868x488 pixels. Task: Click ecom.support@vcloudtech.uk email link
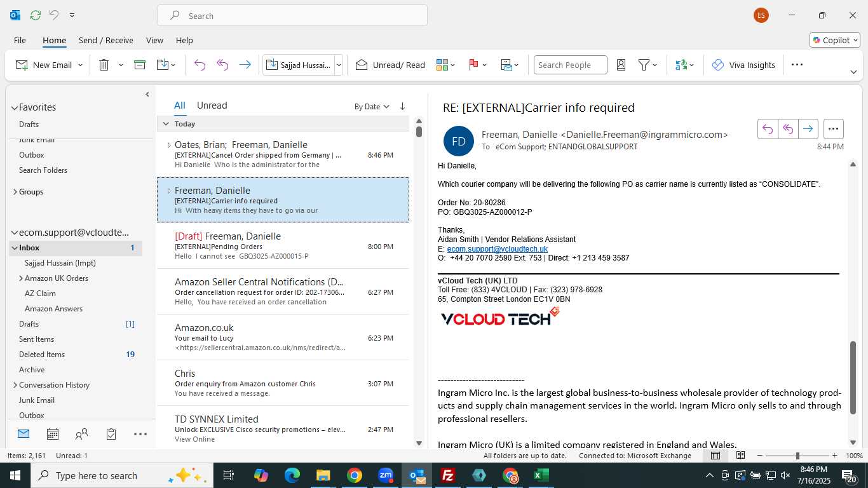tap(497, 249)
